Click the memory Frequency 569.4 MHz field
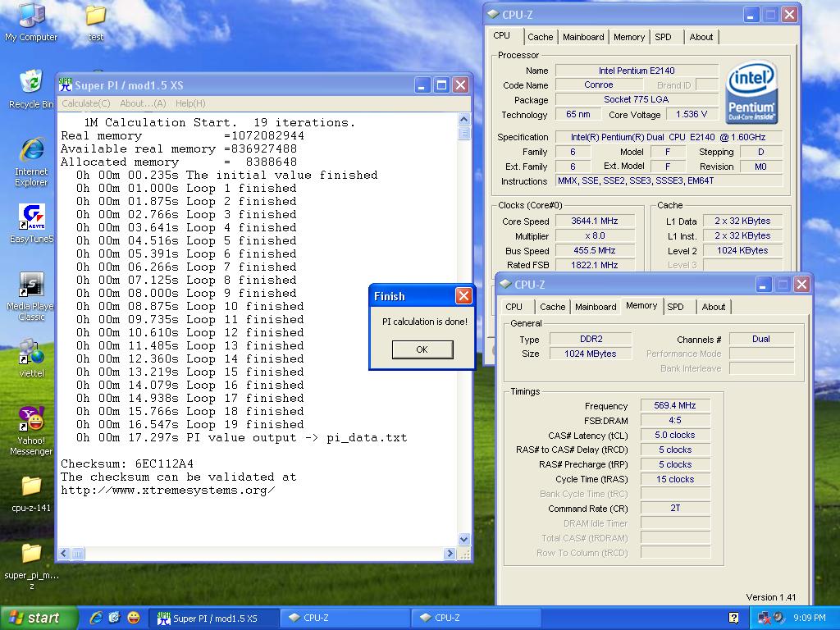This screenshot has width=840, height=630. point(675,405)
